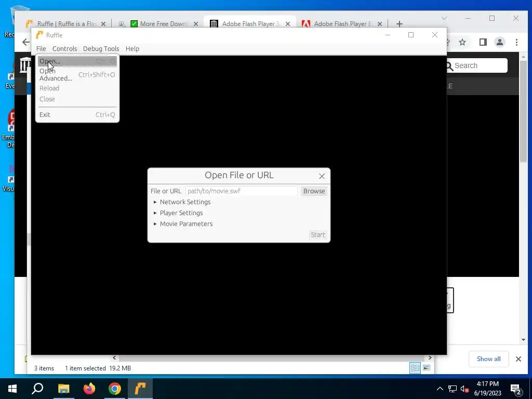Open Windows Start menu
The height and width of the screenshot is (399, 532).
pyautogui.click(x=12, y=389)
